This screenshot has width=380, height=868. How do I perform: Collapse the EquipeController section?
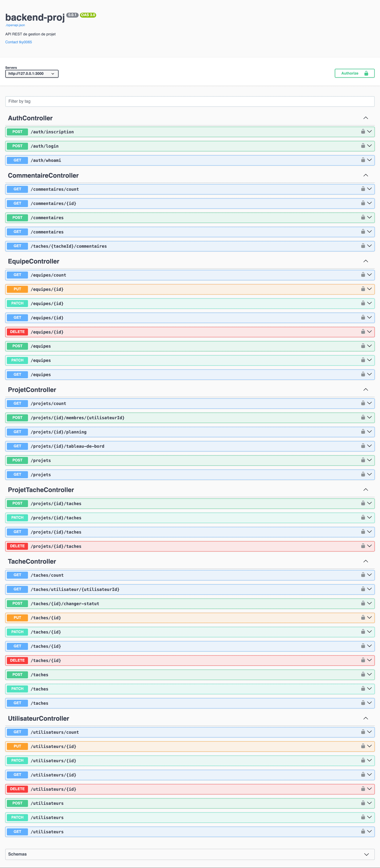pyautogui.click(x=366, y=261)
